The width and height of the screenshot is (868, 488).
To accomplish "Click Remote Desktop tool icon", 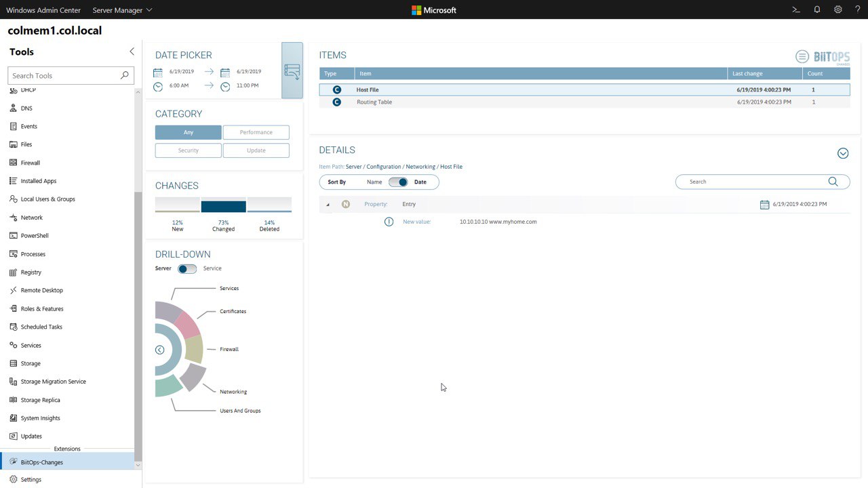I will (x=14, y=290).
